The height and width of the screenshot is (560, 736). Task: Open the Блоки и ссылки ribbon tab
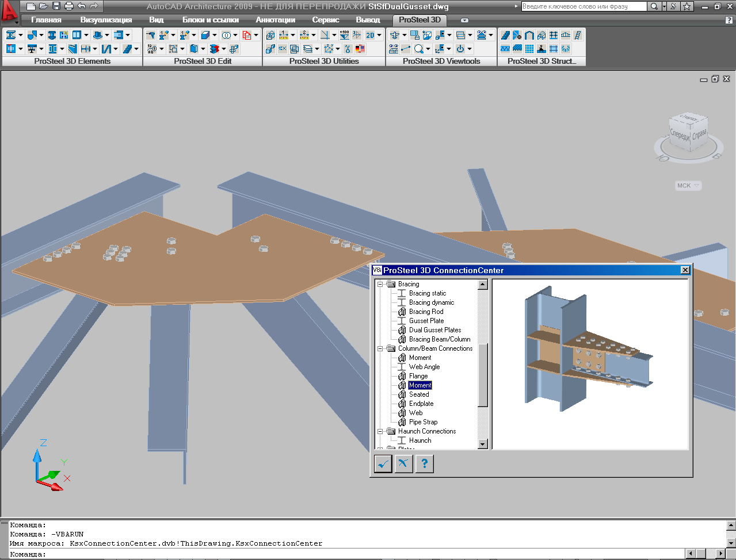point(211,20)
